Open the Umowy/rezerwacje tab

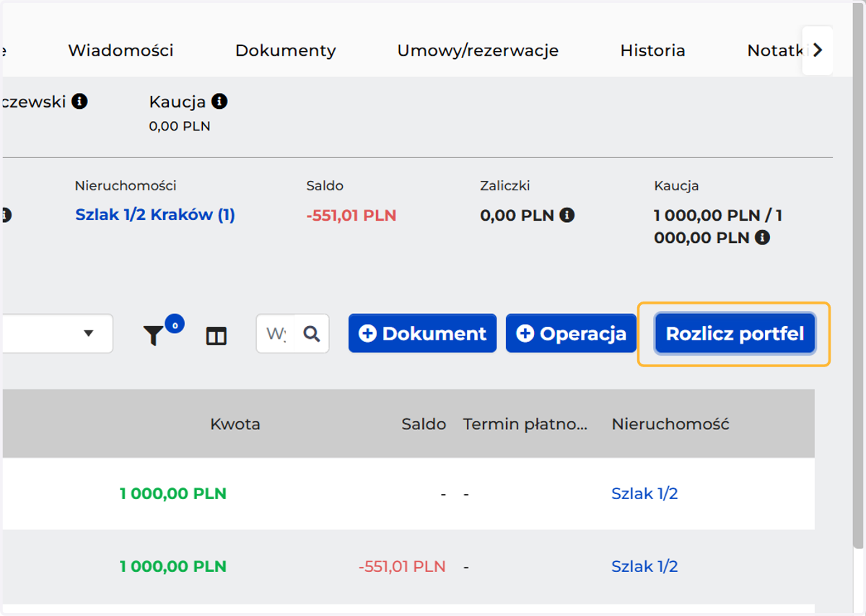(478, 50)
